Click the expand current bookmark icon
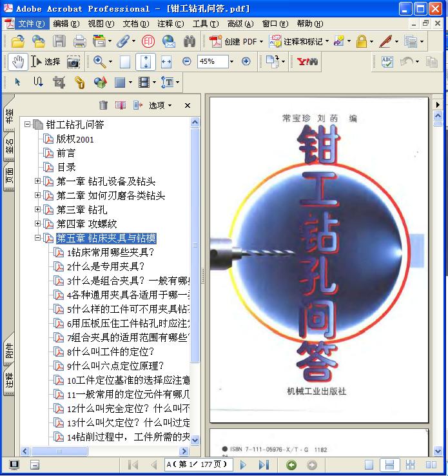 click(x=138, y=105)
